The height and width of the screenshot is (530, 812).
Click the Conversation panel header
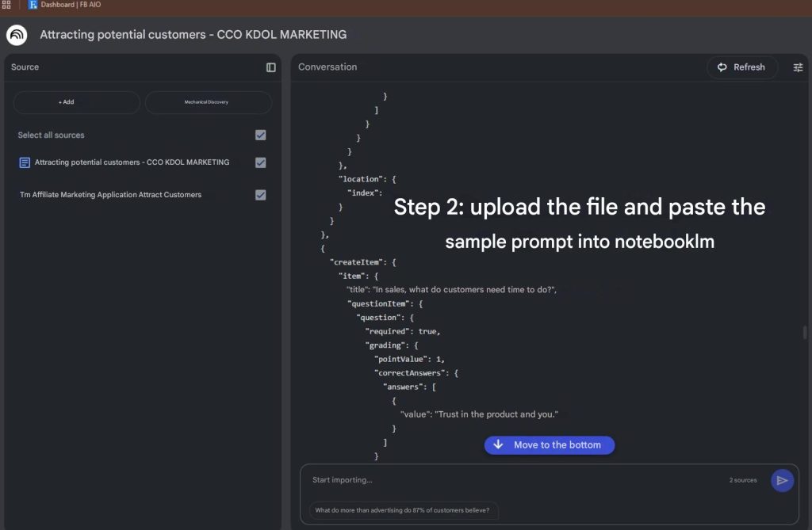click(x=327, y=67)
